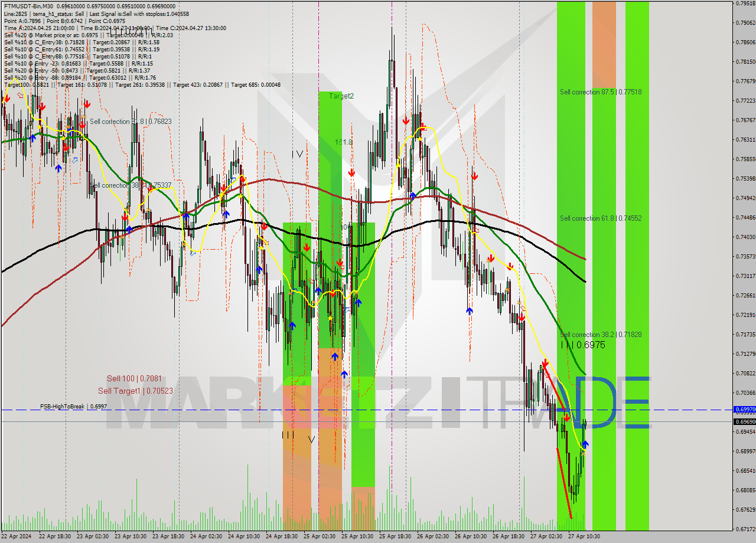Click price axis value 0.72661

pos(746,296)
